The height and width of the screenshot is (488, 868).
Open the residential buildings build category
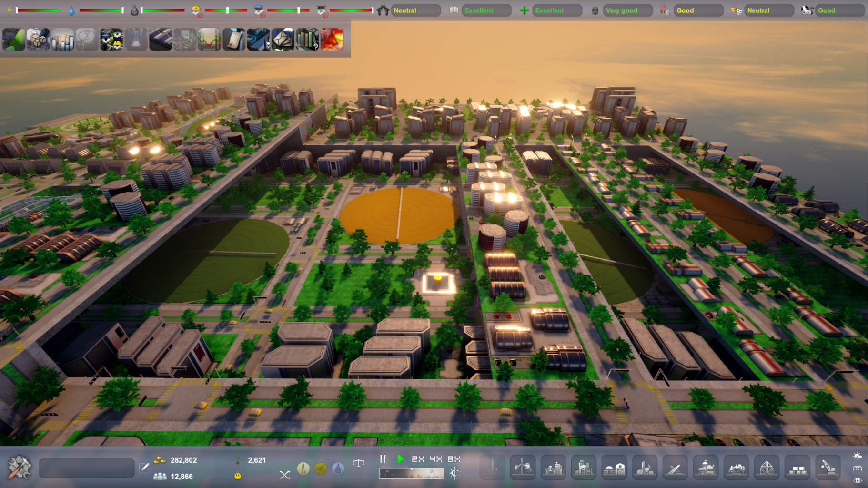click(553, 467)
